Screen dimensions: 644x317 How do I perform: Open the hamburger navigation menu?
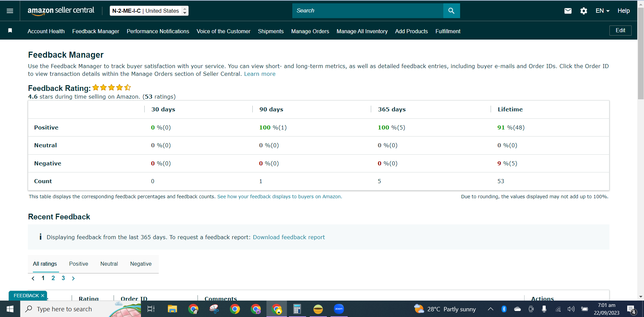(10, 11)
